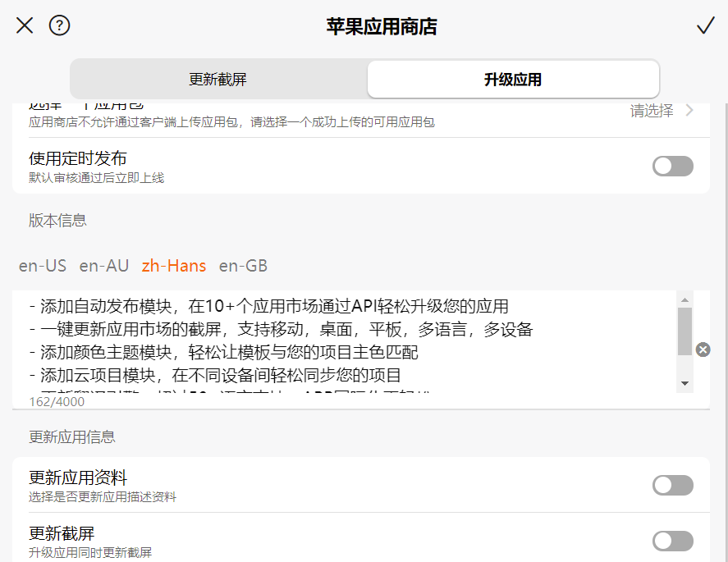This screenshot has width=728, height=562.
Task: Click the 162/4000 character counter
Action: coord(57,401)
